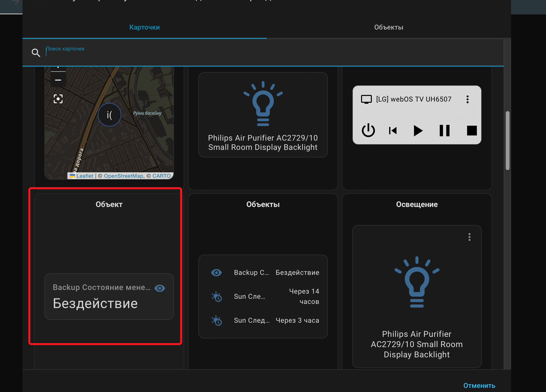Click the Отменить button

479,385
